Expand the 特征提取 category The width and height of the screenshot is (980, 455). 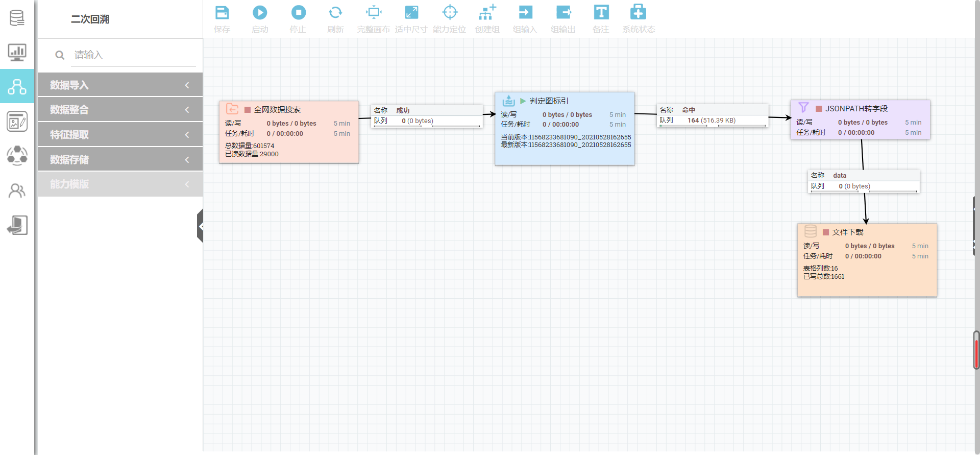[120, 135]
